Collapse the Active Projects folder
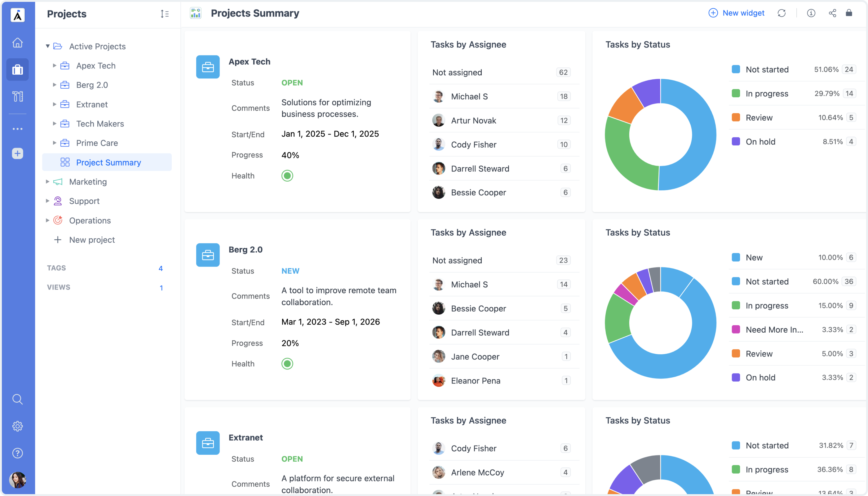 point(48,46)
